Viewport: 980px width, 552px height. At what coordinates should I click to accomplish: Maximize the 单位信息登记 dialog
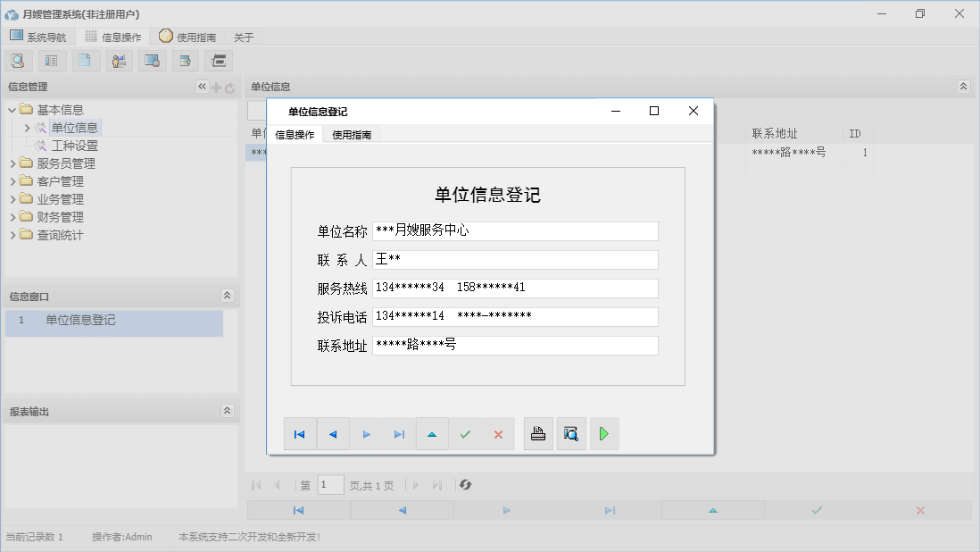click(654, 111)
